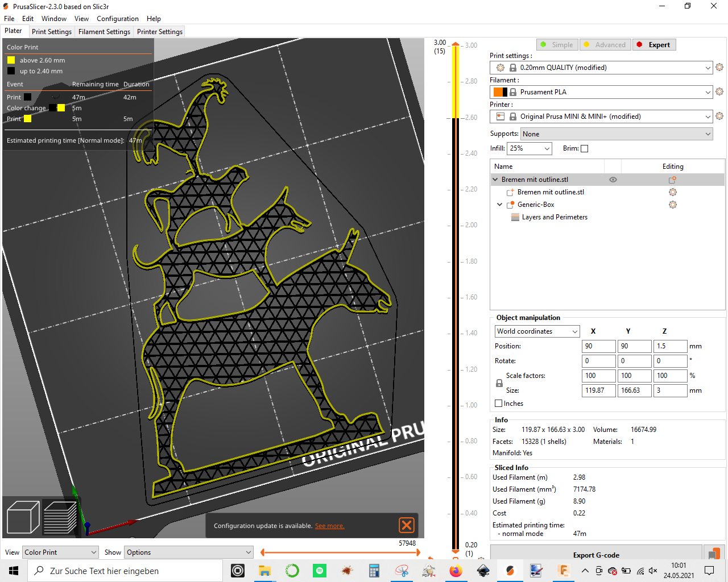Open Spotify from the taskbar
The width and height of the screenshot is (728, 582).
click(320, 571)
